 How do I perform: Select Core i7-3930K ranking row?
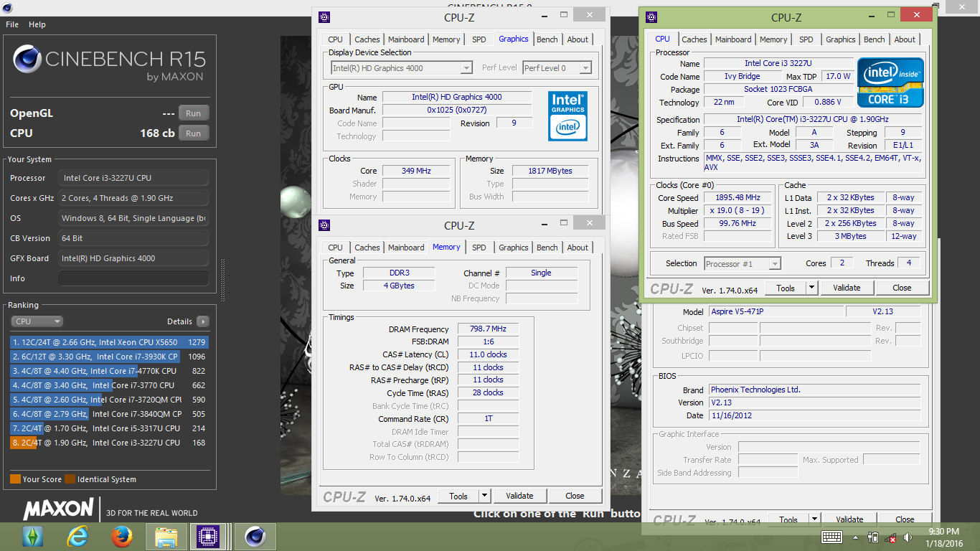109,357
